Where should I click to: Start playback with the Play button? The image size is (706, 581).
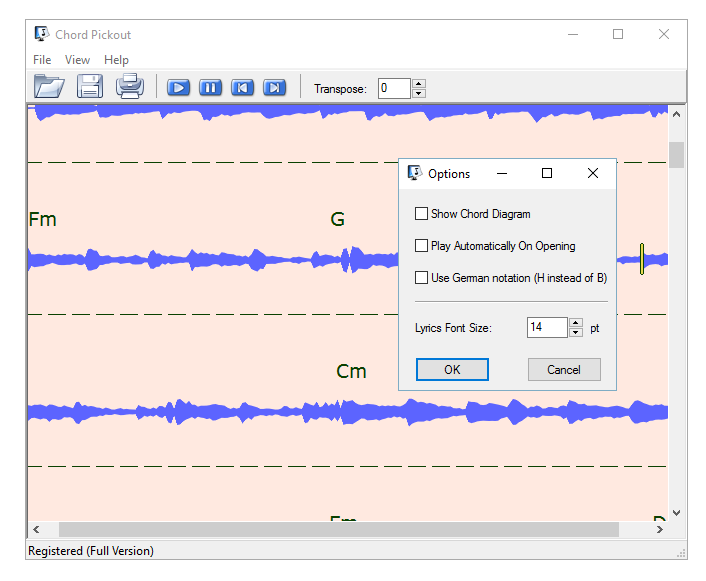pyautogui.click(x=178, y=87)
